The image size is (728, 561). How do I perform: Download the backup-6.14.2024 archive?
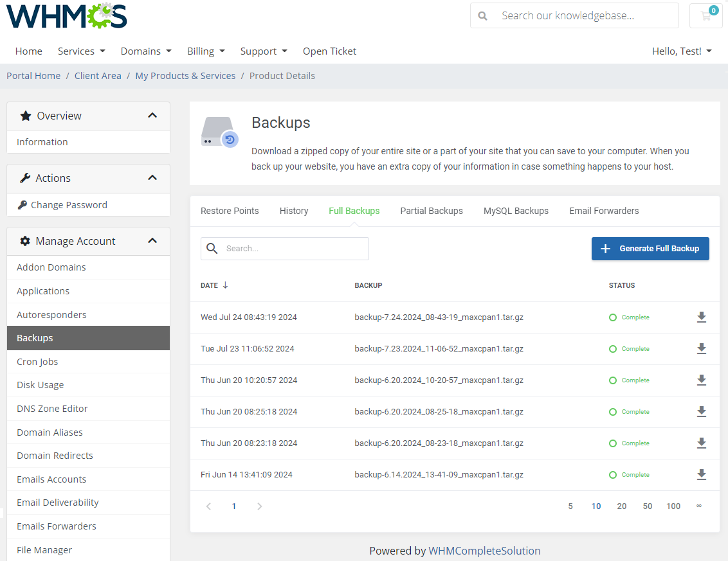click(702, 474)
